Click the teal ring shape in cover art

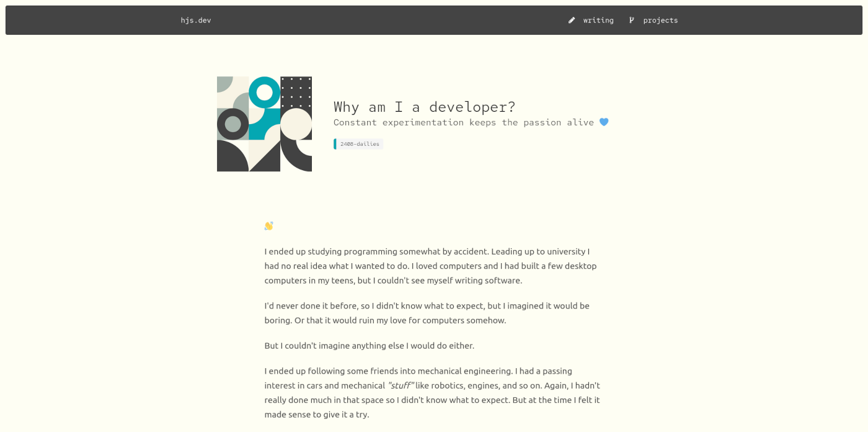(x=265, y=92)
